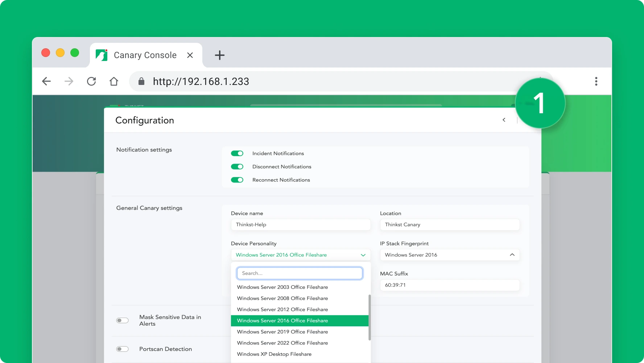Image resolution: width=644 pixels, height=363 pixels.
Task: Click the red close window button
Action: point(46,53)
